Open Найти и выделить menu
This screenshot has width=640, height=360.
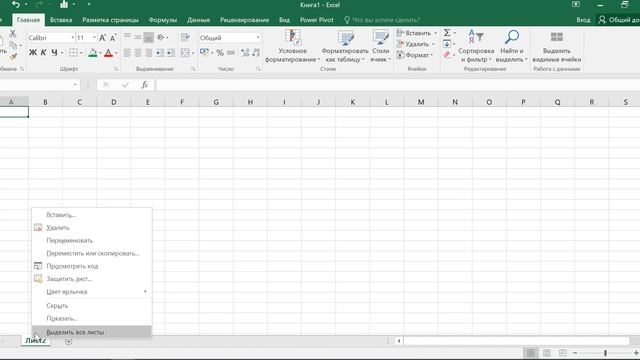point(511,46)
